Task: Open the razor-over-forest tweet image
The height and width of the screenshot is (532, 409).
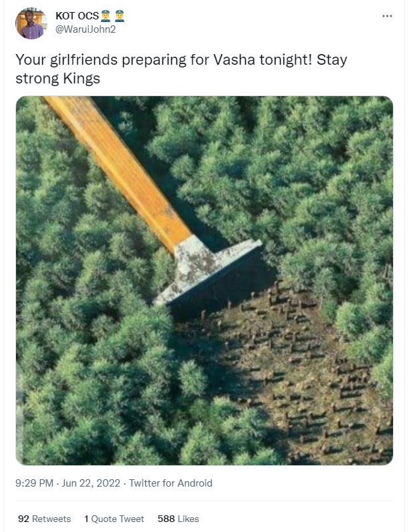Action: click(x=204, y=280)
